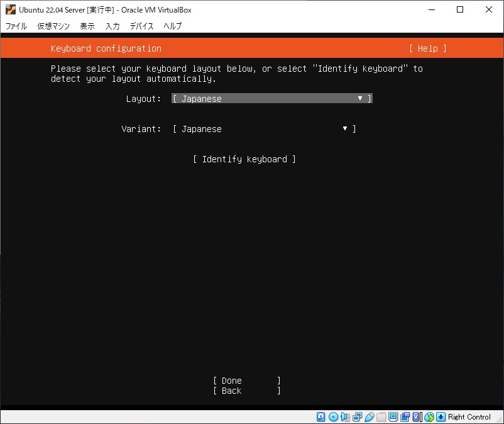Open the 入力 menu
Image resolution: width=504 pixels, height=424 pixels.
pos(112,26)
